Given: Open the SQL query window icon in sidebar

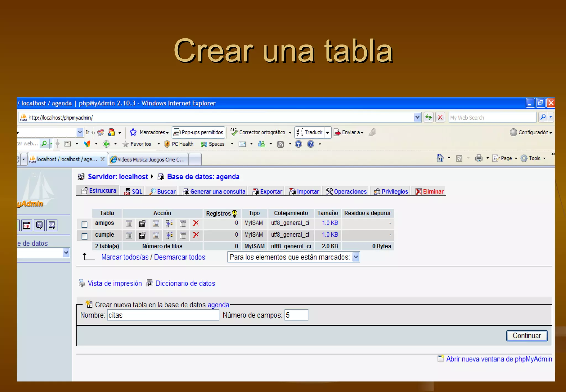Looking at the screenshot, I should click(x=27, y=225).
